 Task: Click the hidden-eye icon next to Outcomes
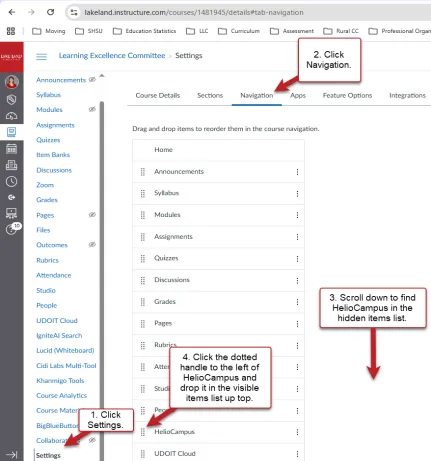pyautogui.click(x=92, y=245)
